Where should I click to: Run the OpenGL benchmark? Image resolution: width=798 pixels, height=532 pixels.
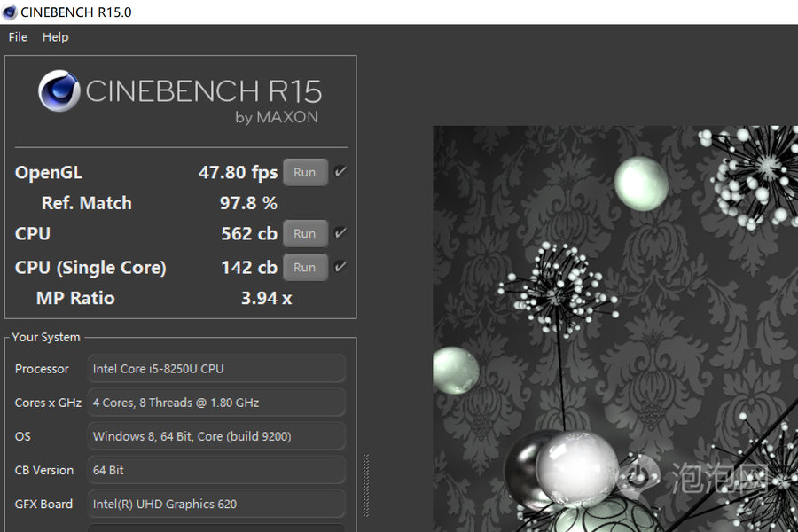[304, 173]
